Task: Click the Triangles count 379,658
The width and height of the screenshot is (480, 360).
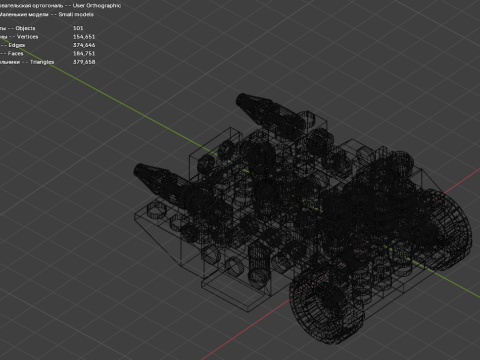Action: pyautogui.click(x=84, y=62)
